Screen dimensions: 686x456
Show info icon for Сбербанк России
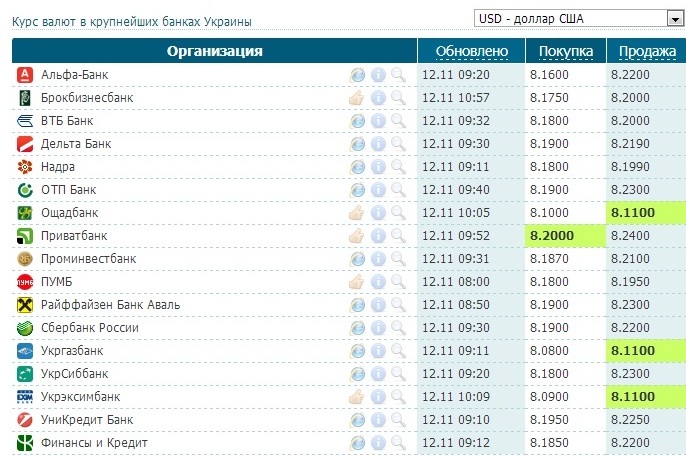pos(378,327)
